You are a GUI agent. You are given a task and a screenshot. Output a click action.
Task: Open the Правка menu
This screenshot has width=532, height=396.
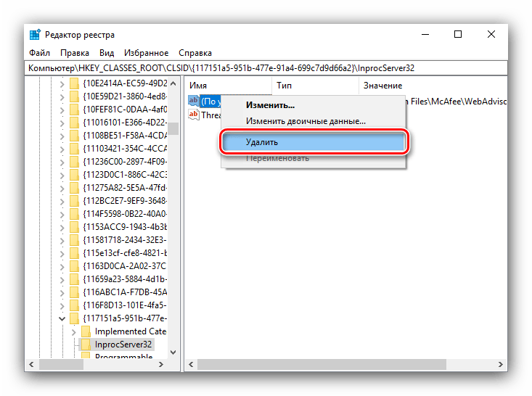pos(75,53)
